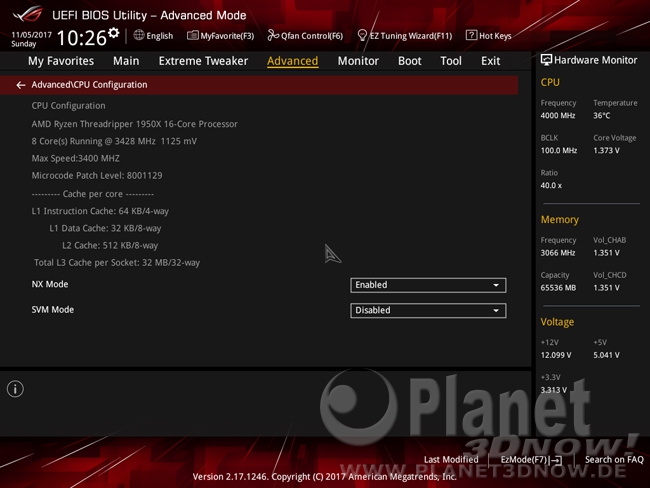Click the Total L3 Cache per Socket line
Image resolution: width=650 pixels, height=488 pixels.
pyautogui.click(x=117, y=263)
